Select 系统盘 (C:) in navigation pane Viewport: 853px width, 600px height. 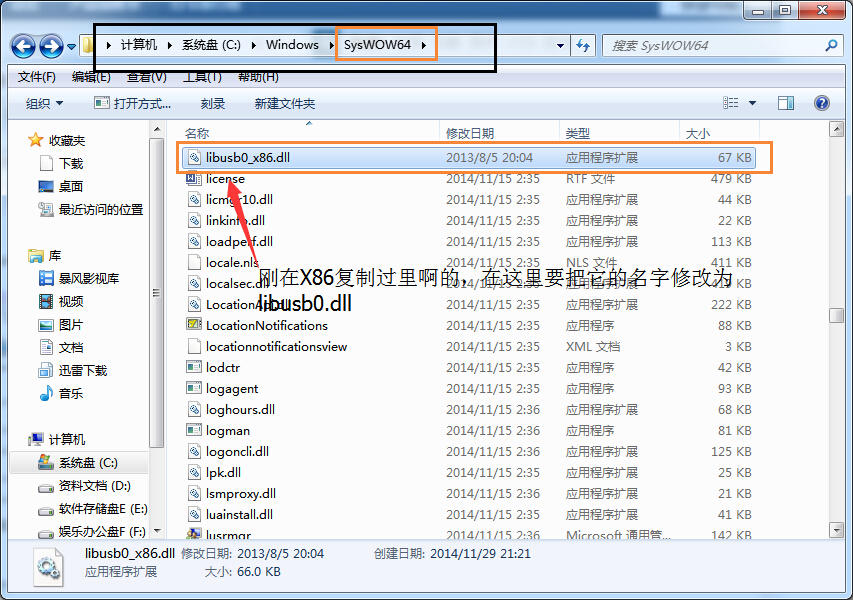point(87,463)
